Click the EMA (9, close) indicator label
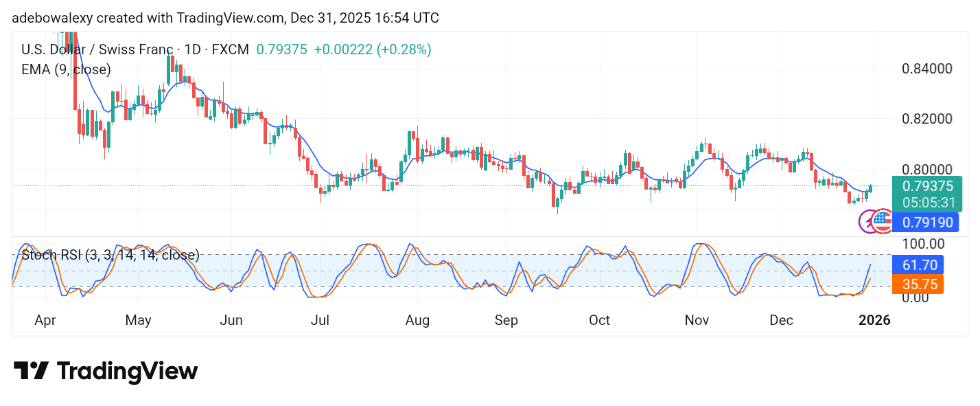The height and width of the screenshot is (406, 980). [x=66, y=69]
